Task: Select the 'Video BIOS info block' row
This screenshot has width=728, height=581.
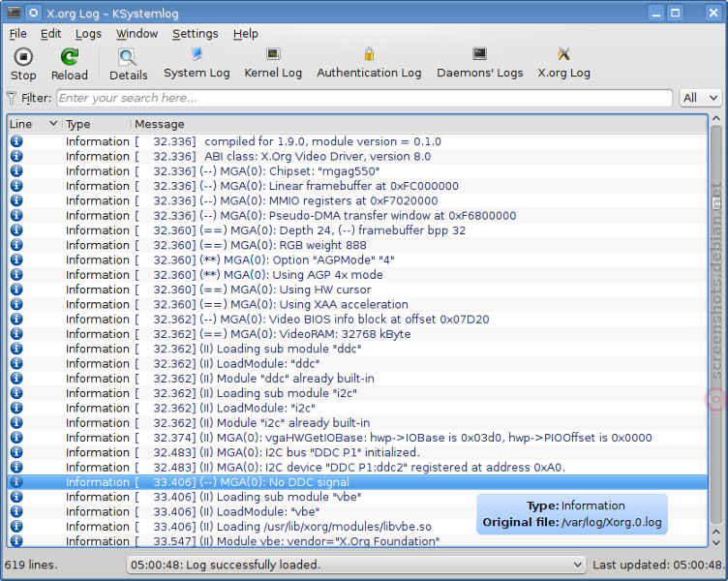Action: coord(357,319)
